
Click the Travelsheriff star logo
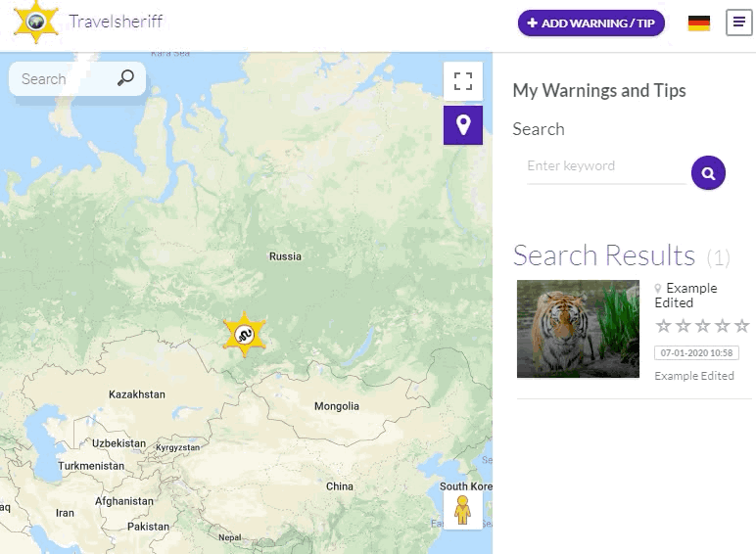[36, 22]
